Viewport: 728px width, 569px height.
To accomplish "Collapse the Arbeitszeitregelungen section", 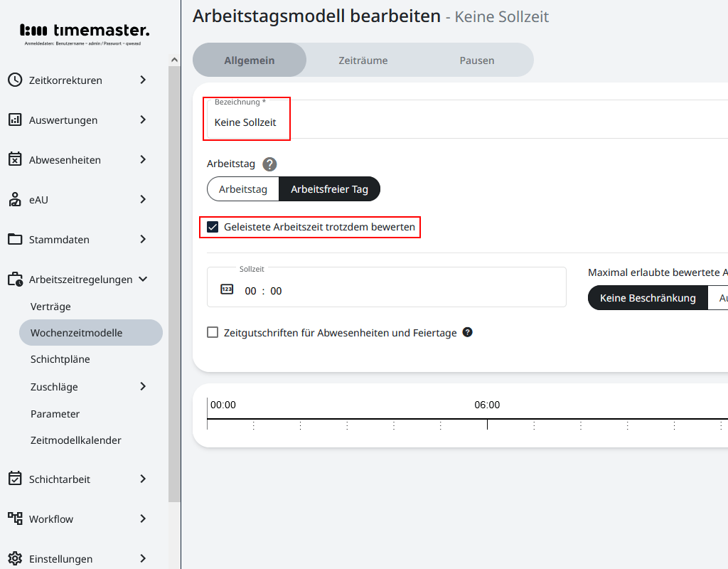I will pos(141,279).
